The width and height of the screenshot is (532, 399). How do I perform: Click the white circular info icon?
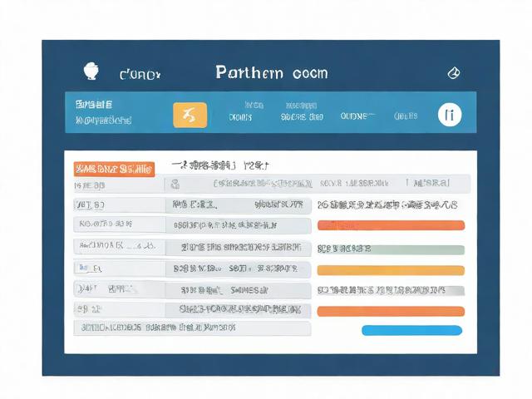coord(449,115)
